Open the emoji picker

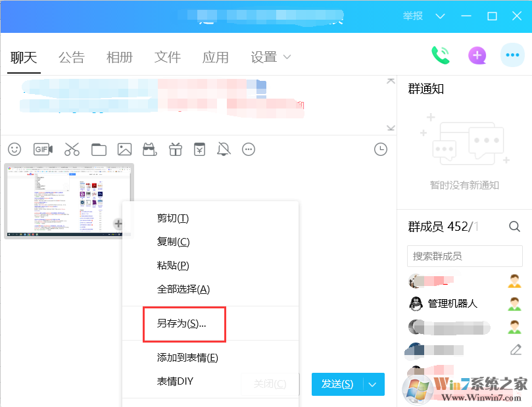(x=14, y=149)
